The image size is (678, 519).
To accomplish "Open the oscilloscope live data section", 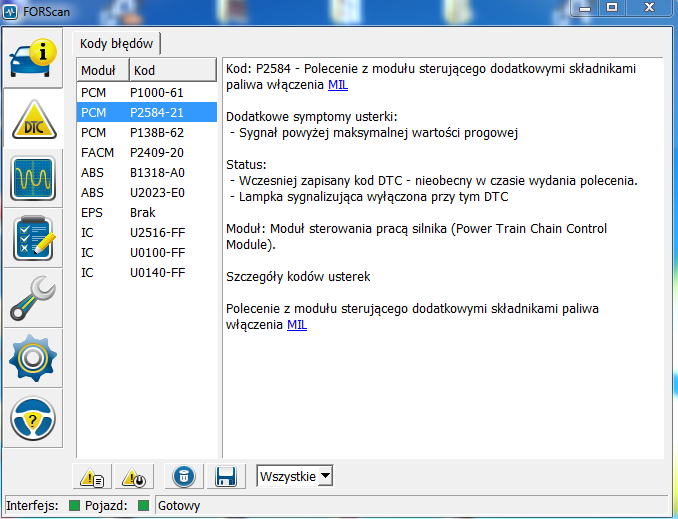I will point(33,180).
